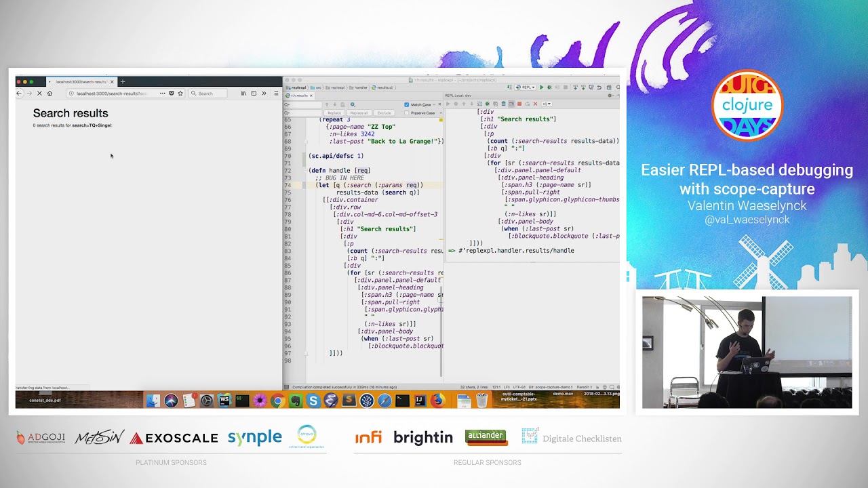The width and height of the screenshot is (868, 488).
Task: Click UTF-8 encoding in status bar
Action: coord(519,387)
